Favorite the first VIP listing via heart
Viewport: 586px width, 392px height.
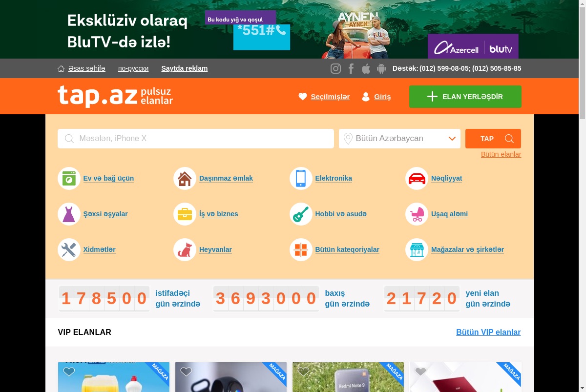coord(69,372)
